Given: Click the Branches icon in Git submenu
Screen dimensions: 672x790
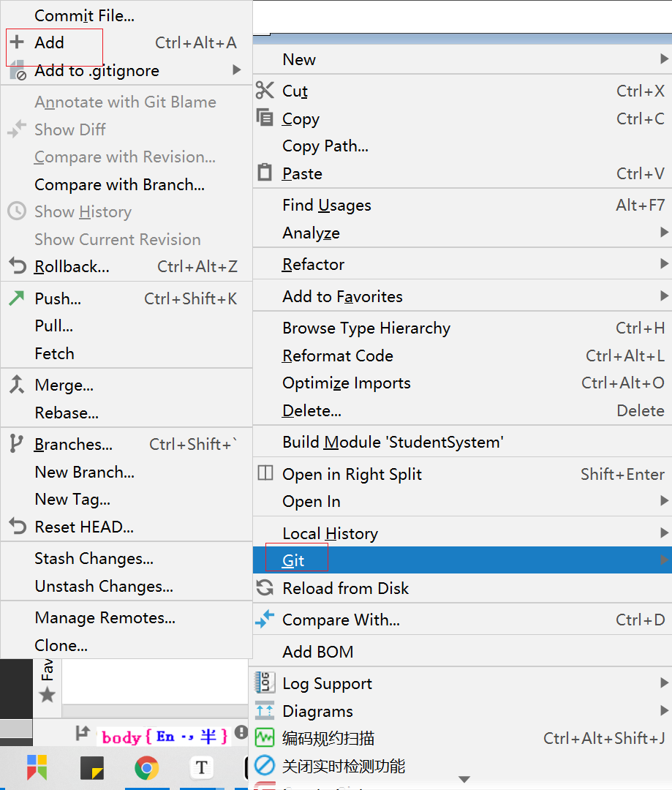Looking at the screenshot, I should 16,444.
